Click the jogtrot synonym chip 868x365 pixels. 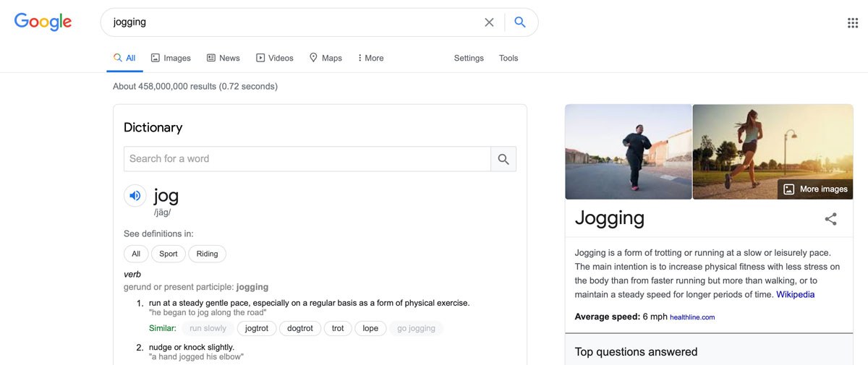(x=257, y=328)
